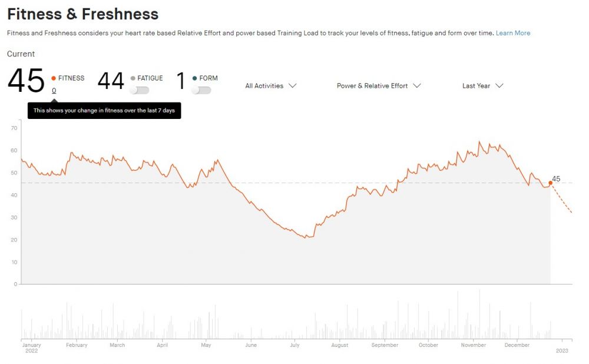Open the All Activities dropdown
Image resolution: width=589 pixels, height=364 pixels.
tap(270, 86)
